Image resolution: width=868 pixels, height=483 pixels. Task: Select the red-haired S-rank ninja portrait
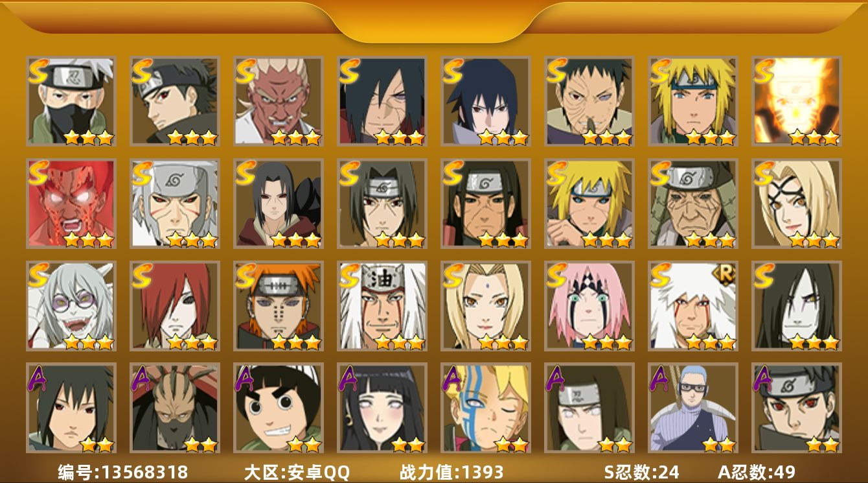click(175, 305)
